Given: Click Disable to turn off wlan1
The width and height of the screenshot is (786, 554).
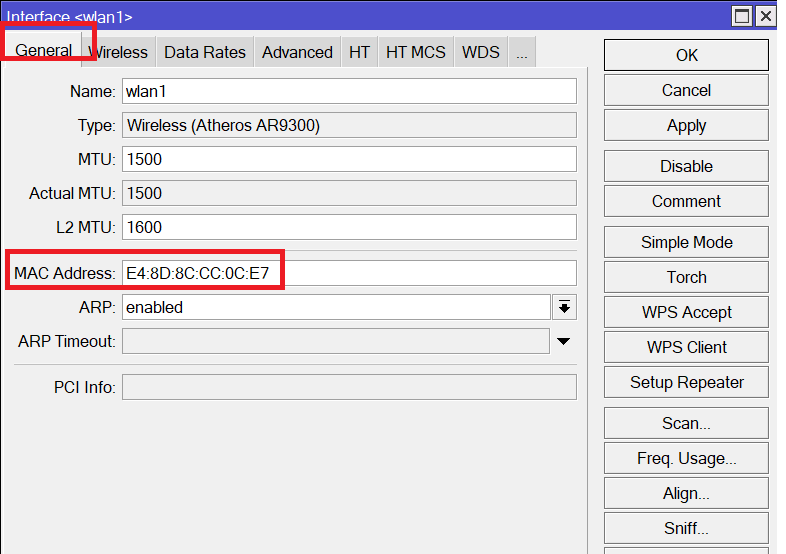Looking at the screenshot, I should tap(686, 166).
